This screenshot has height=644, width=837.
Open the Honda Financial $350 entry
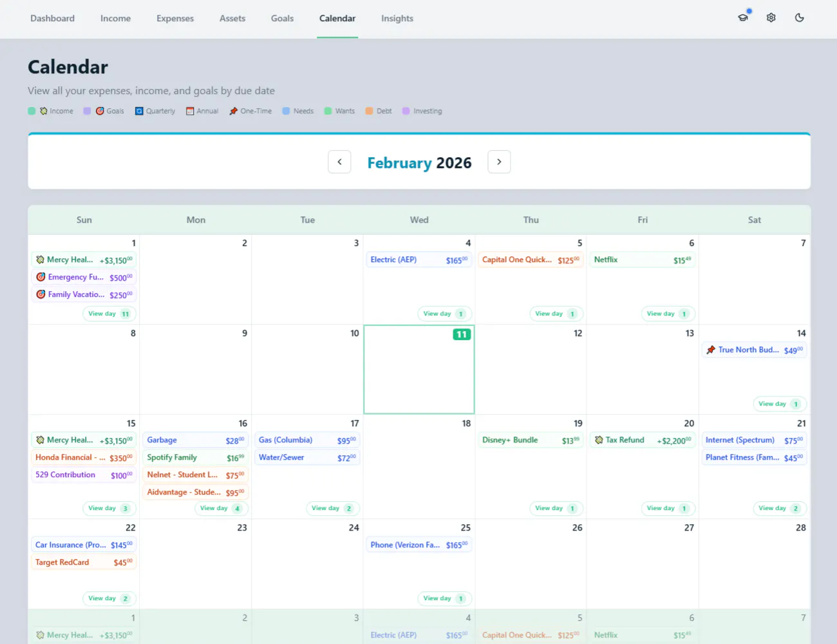tap(84, 457)
